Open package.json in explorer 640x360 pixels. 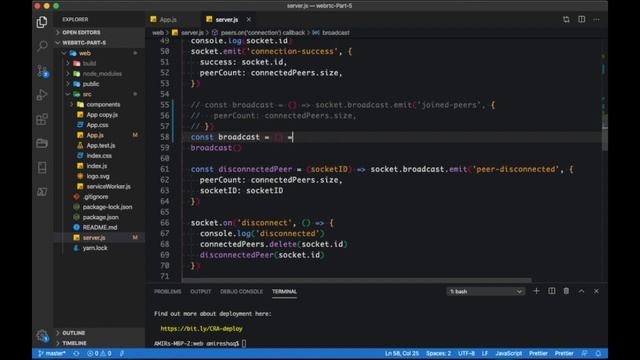pos(100,217)
